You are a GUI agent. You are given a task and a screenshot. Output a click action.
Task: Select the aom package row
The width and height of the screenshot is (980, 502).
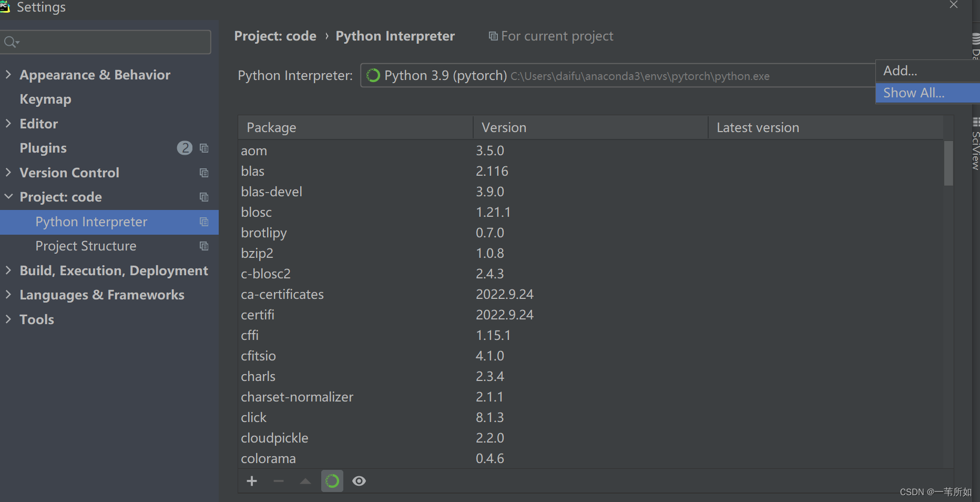coord(591,150)
